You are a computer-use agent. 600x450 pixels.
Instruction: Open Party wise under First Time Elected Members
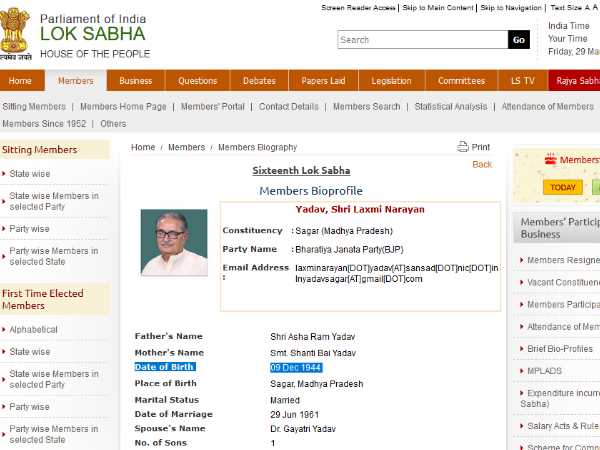(29, 407)
